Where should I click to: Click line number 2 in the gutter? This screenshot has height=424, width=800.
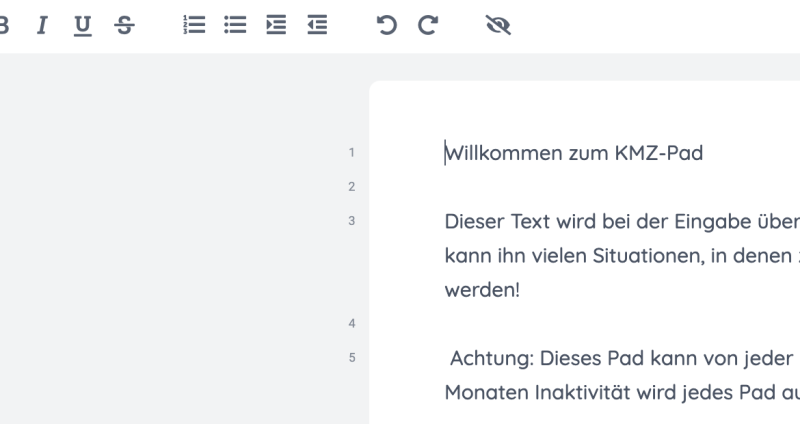coord(352,187)
